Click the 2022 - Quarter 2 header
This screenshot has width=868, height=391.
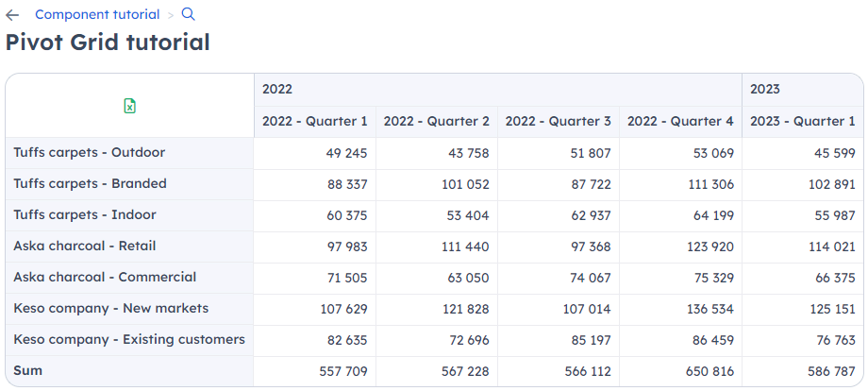click(x=437, y=121)
